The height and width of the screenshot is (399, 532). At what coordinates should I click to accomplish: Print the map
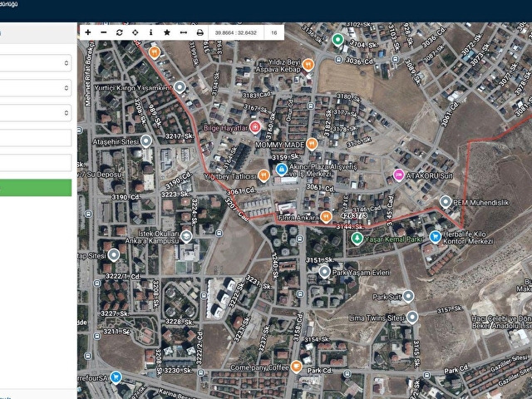[x=199, y=32]
